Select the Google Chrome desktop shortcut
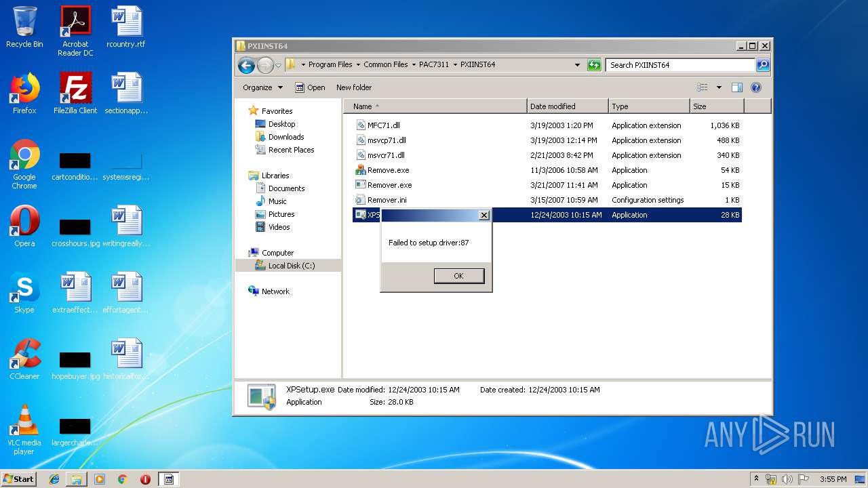 24,164
